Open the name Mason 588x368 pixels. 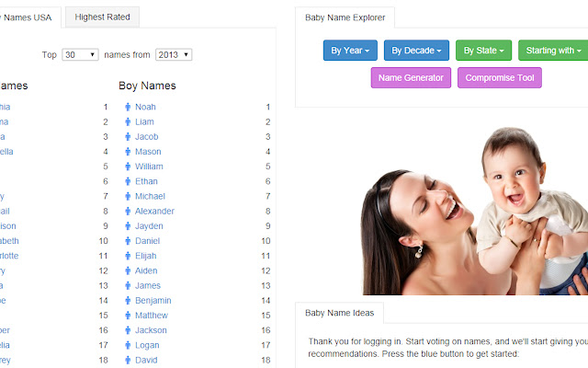(x=148, y=152)
